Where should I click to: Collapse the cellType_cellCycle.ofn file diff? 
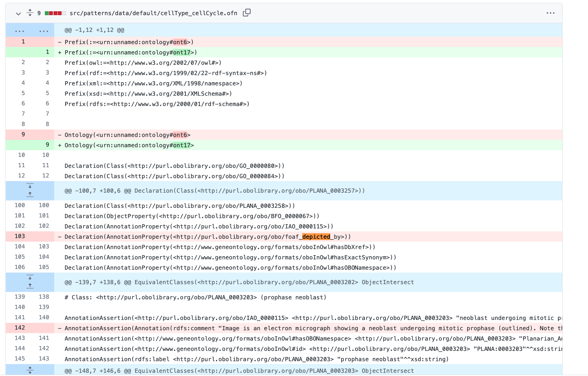(x=18, y=14)
